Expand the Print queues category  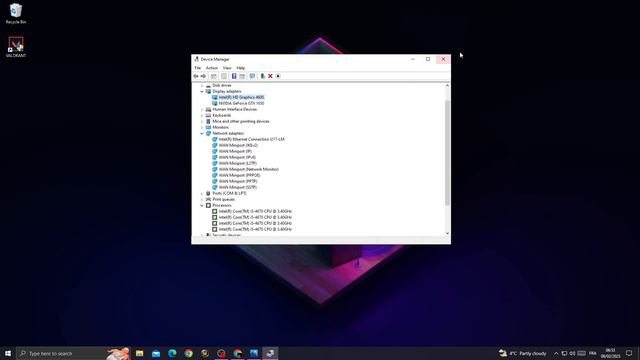click(202, 199)
